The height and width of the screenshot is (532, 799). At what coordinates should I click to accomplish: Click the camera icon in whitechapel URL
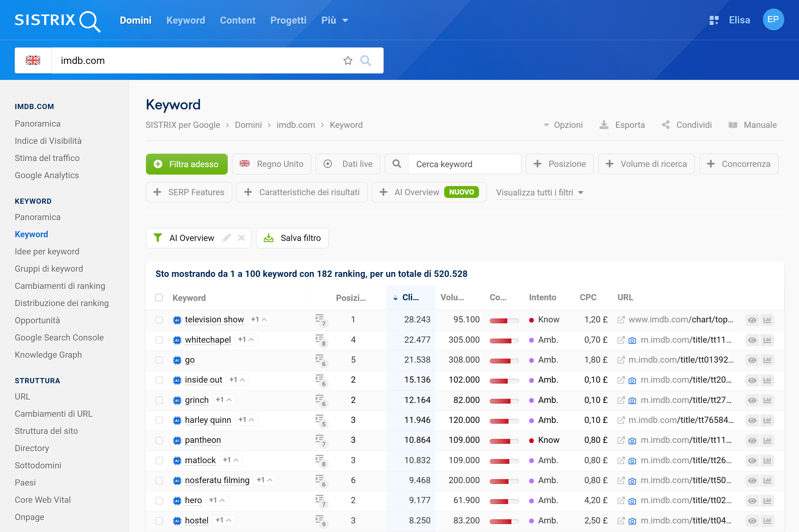coord(632,340)
